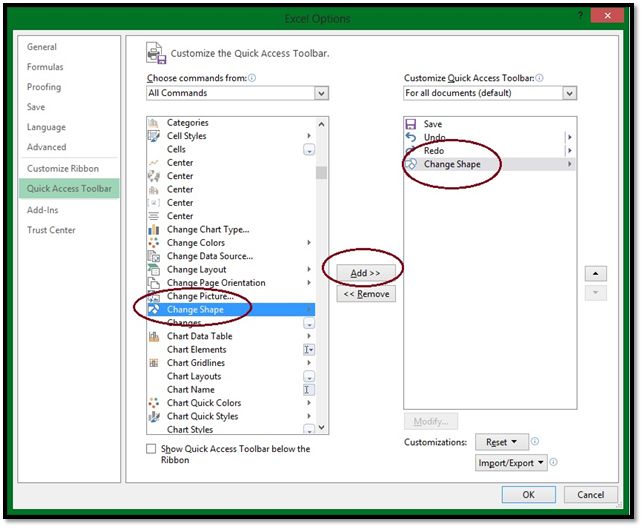Click the Change Colors palette icon

tap(154, 243)
